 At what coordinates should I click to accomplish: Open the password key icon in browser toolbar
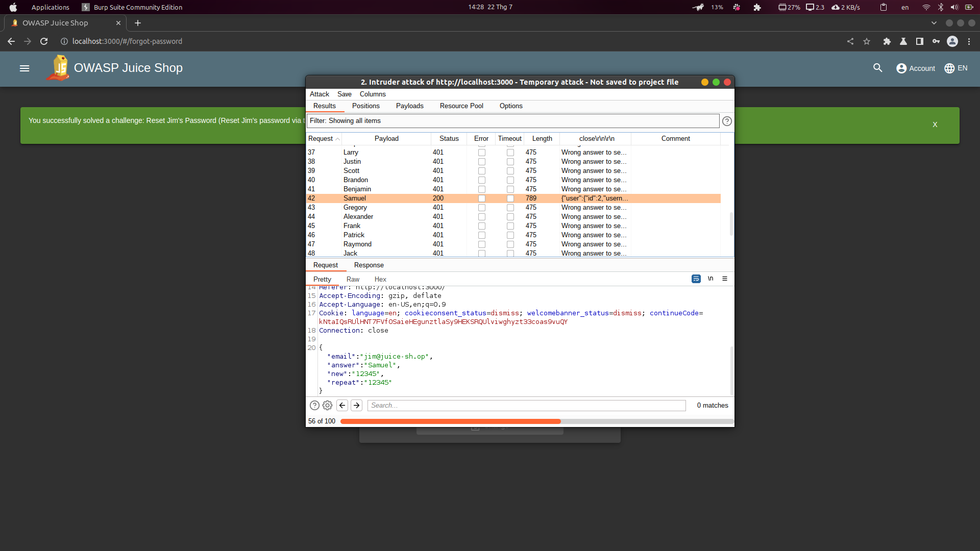[x=936, y=41]
